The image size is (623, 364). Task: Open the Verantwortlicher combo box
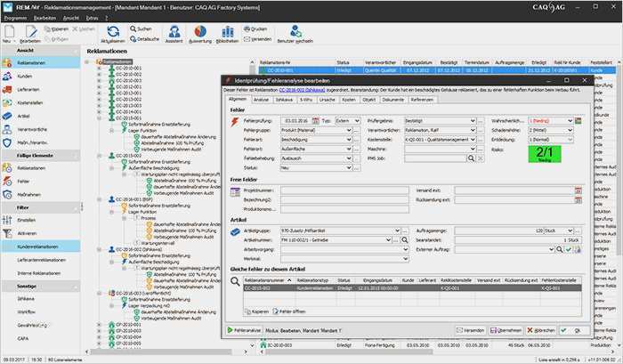coord(471,128)
